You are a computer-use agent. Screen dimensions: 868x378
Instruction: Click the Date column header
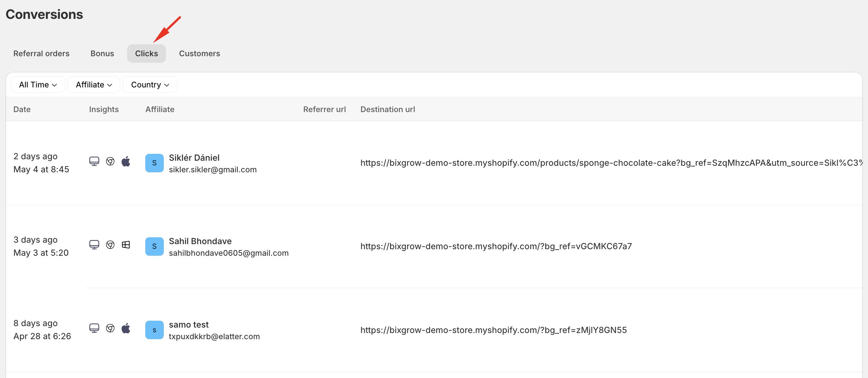point(22,109)
